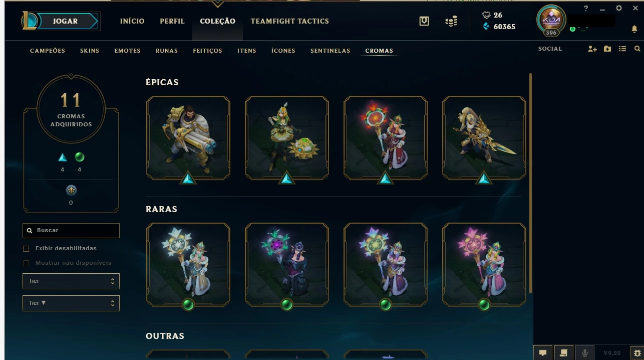This screenshot has width=644, height=360.
Task: Click the Jogar button
Action: coord(66,21)
